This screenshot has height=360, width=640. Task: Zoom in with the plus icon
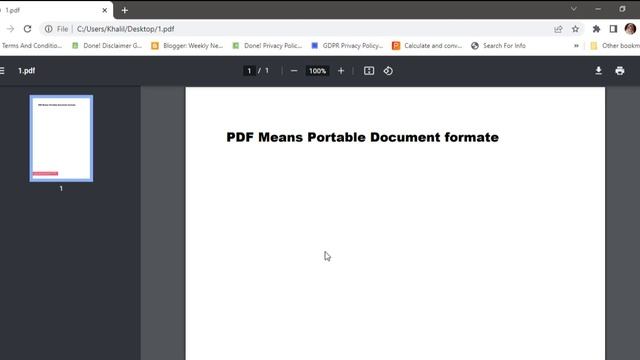[x=341, y=71]
